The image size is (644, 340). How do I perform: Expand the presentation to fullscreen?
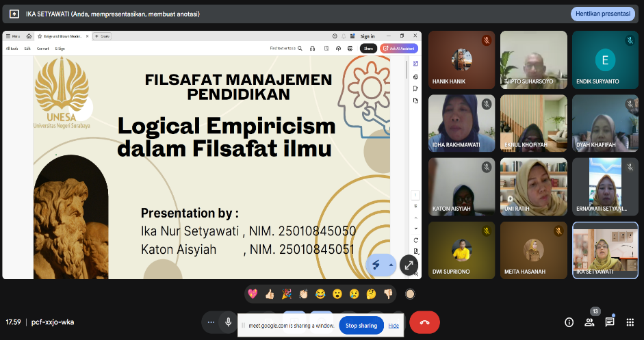tap(408, 265)
